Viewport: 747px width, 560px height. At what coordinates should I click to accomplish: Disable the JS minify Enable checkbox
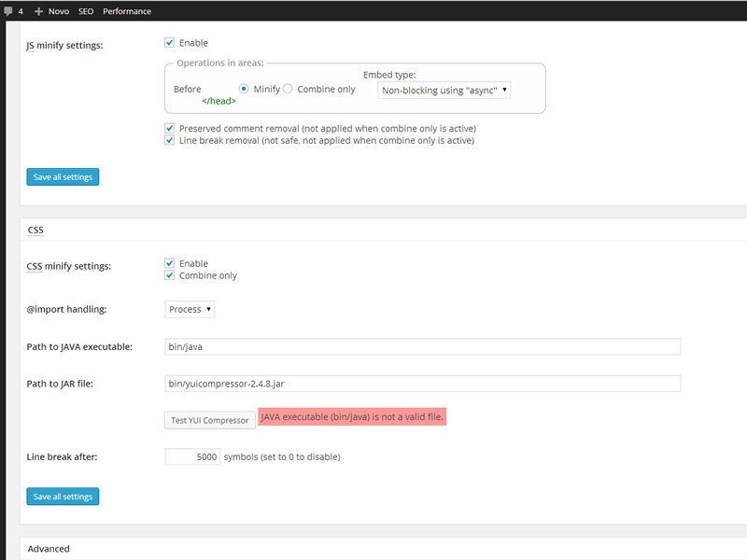169,43
